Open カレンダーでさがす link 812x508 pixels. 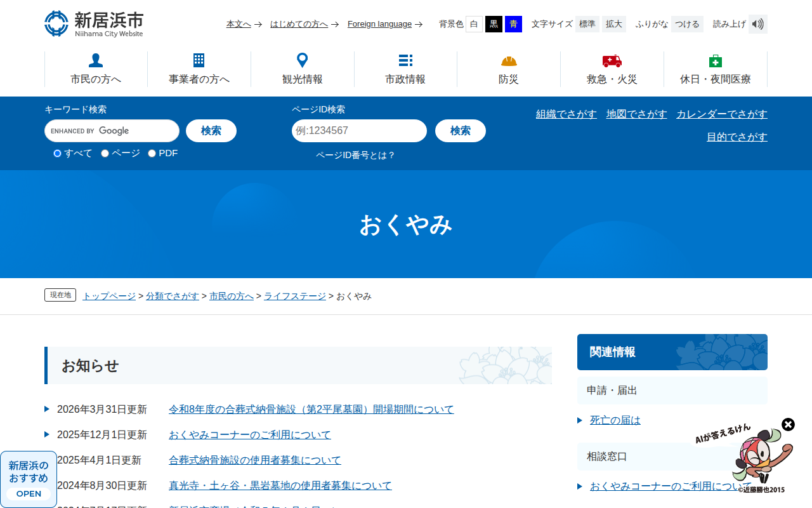click(722, 114)
